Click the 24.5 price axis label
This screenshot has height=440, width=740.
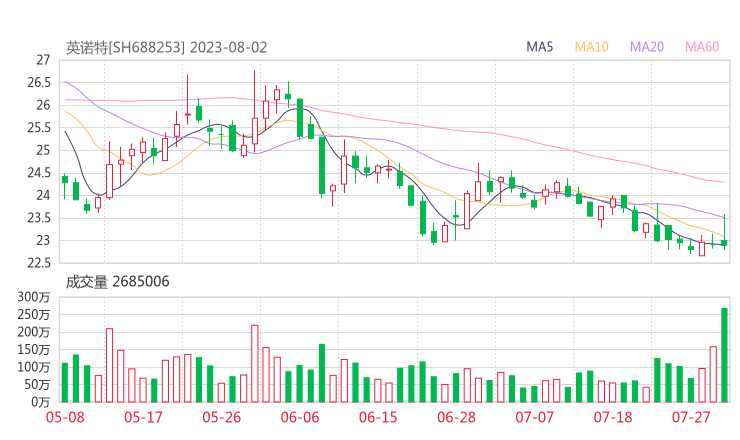(39, 173)
